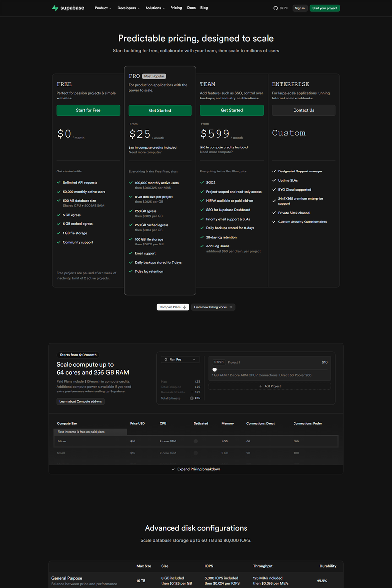Click the MICRO badge on Project 1

(219, 362)
